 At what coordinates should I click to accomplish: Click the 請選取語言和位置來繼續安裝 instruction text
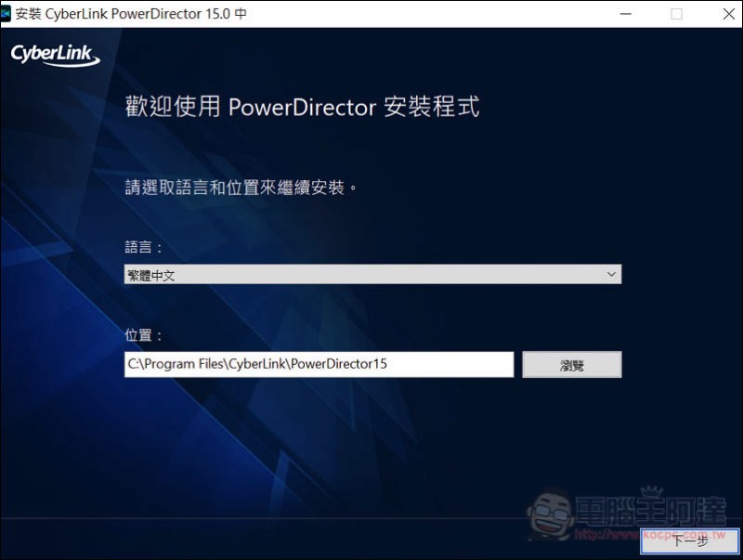241,188
